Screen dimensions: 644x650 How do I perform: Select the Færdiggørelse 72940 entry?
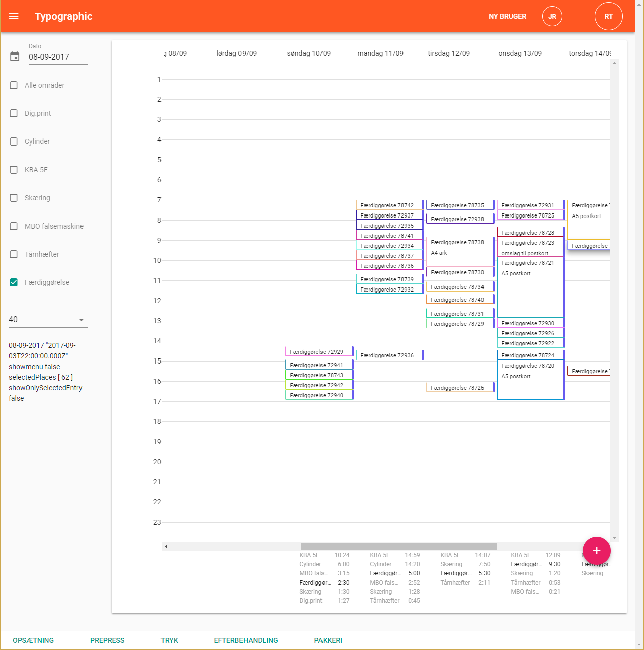[319, 395]
